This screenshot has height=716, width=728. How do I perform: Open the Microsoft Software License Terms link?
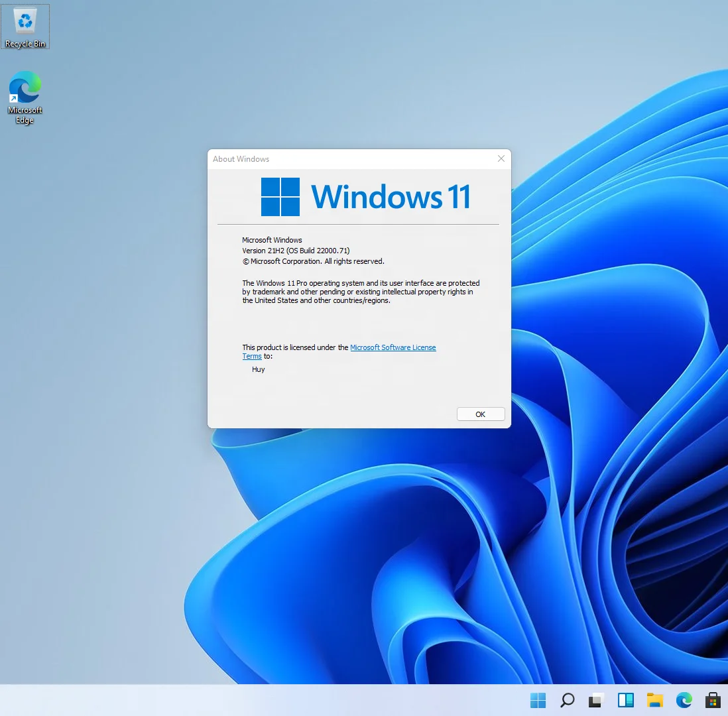[x=393, y=347]
